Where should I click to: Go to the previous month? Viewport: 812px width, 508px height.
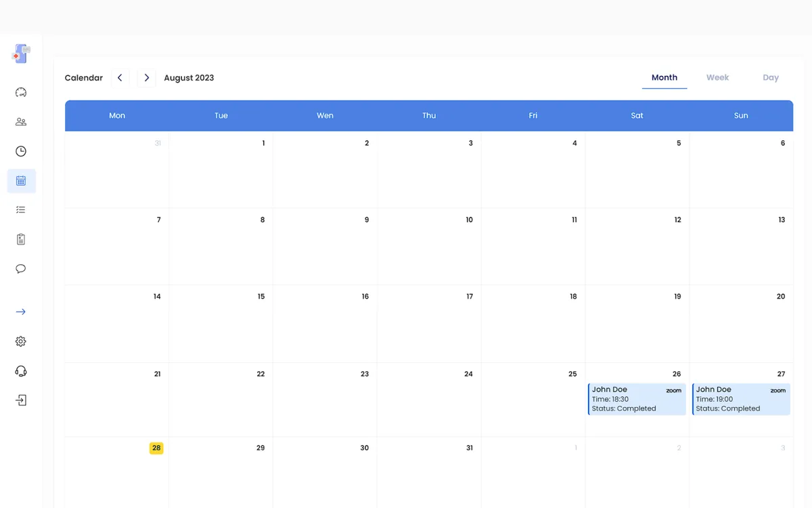pyautogui.click(x=120, y=78)
